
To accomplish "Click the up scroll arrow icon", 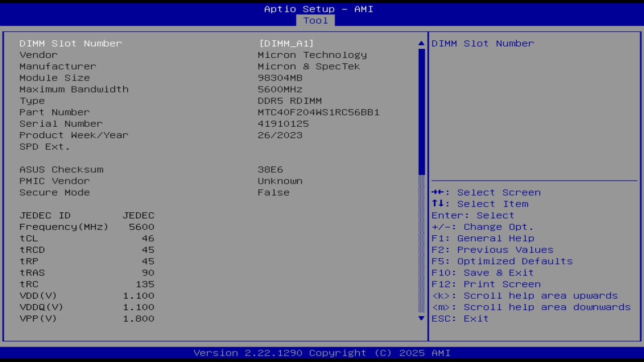I will coord(421,43).
